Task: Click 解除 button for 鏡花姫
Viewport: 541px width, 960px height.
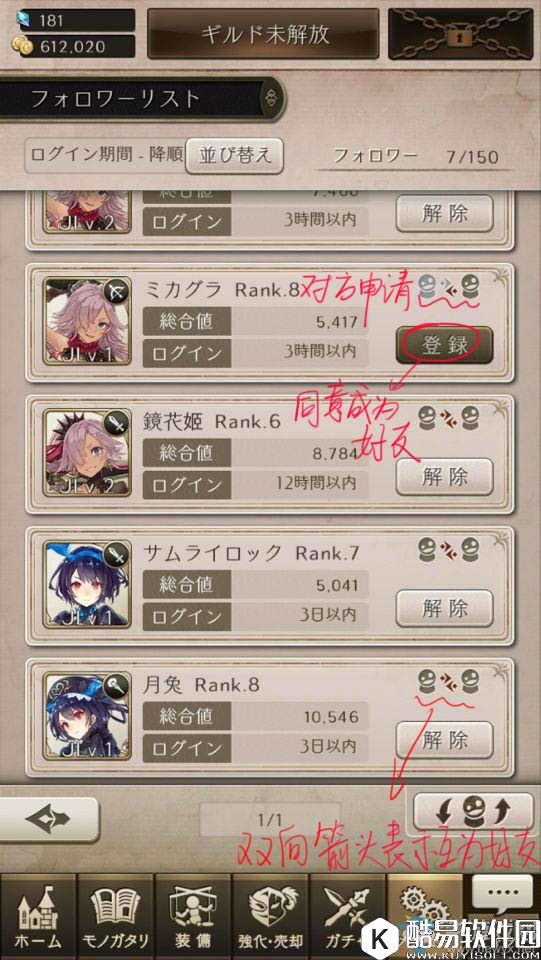Action: pyautogui.click(x=444, y=476)
